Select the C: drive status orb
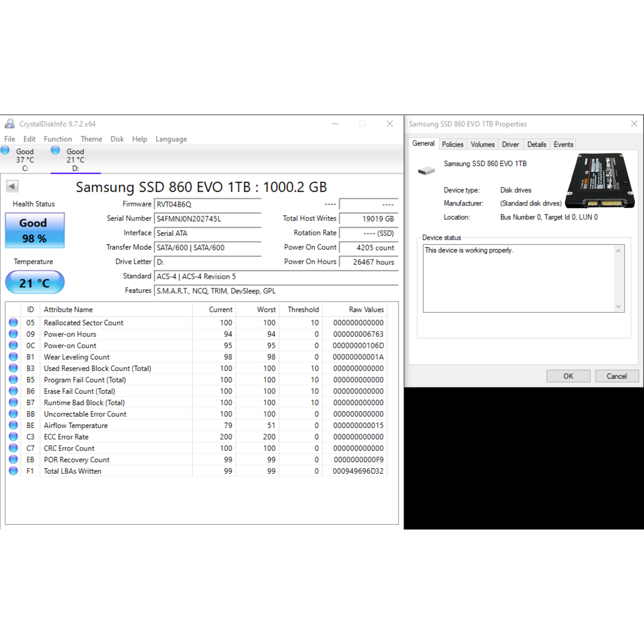 (5, 150)
